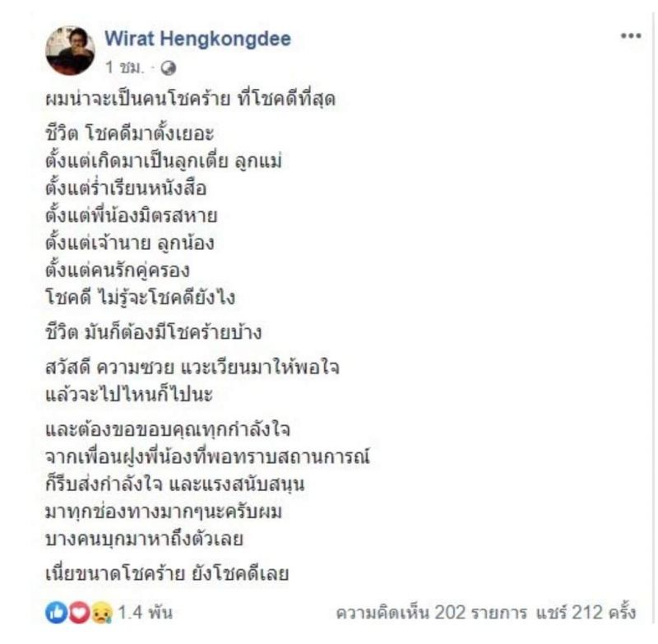
Task: Click the line บางคนบุกมาหาถึงตัวเลย
Action: coord(145,539)
